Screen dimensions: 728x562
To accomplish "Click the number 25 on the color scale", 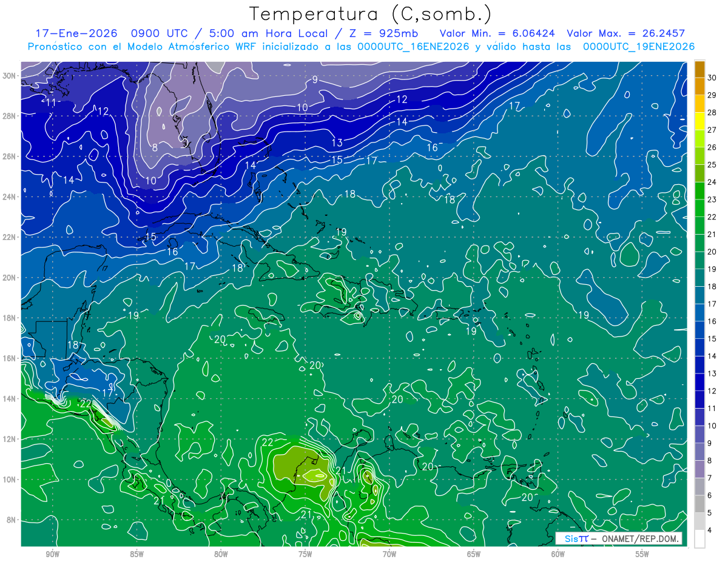I will point(712,164).
